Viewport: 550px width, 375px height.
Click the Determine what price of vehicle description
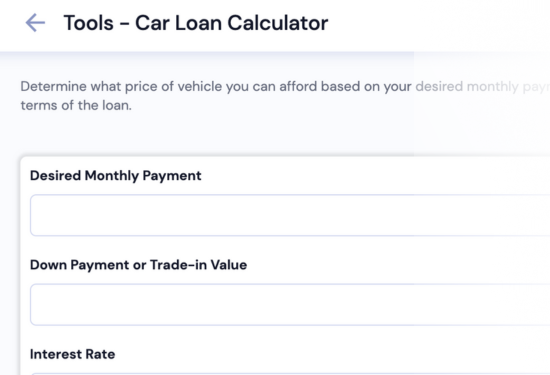click(x=285, y=96)
